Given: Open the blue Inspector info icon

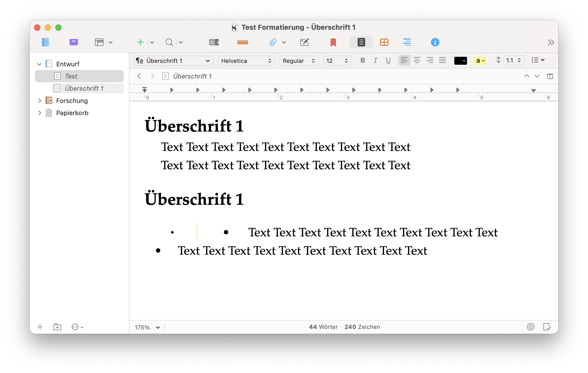Looking at the screenshot, I should click(x=435, y=42).
